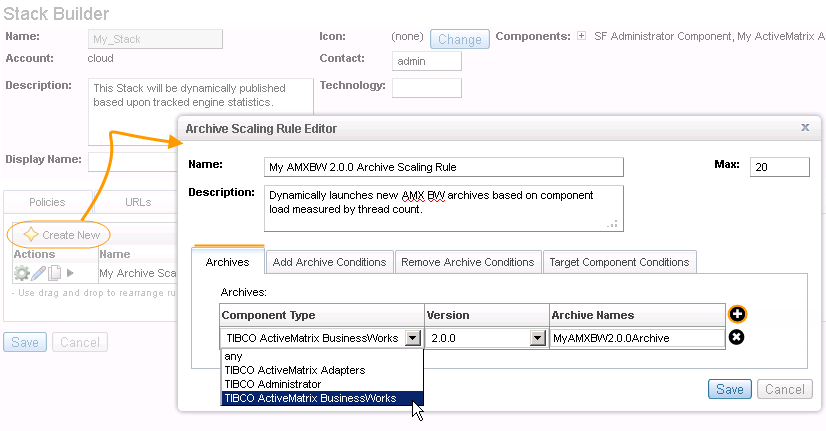Click Save in the rule editor dialog
The height and width of the screenshot is (431, 826).
[x=729, y=389]
